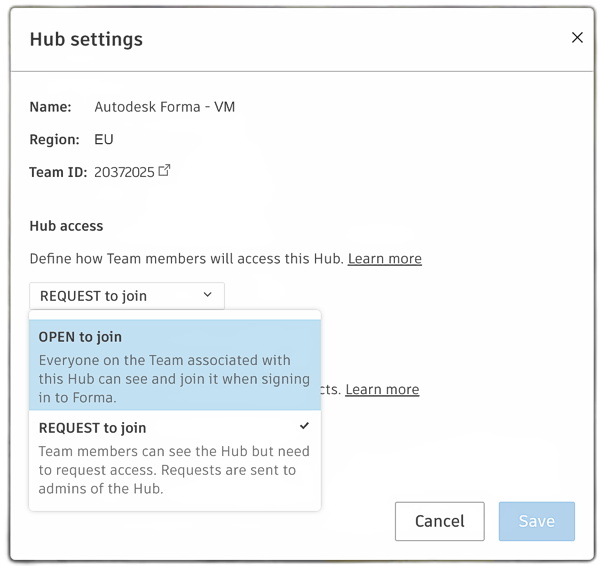Click the 'Everyone on the Team' description
600x566 pixels.
point(165,378)
